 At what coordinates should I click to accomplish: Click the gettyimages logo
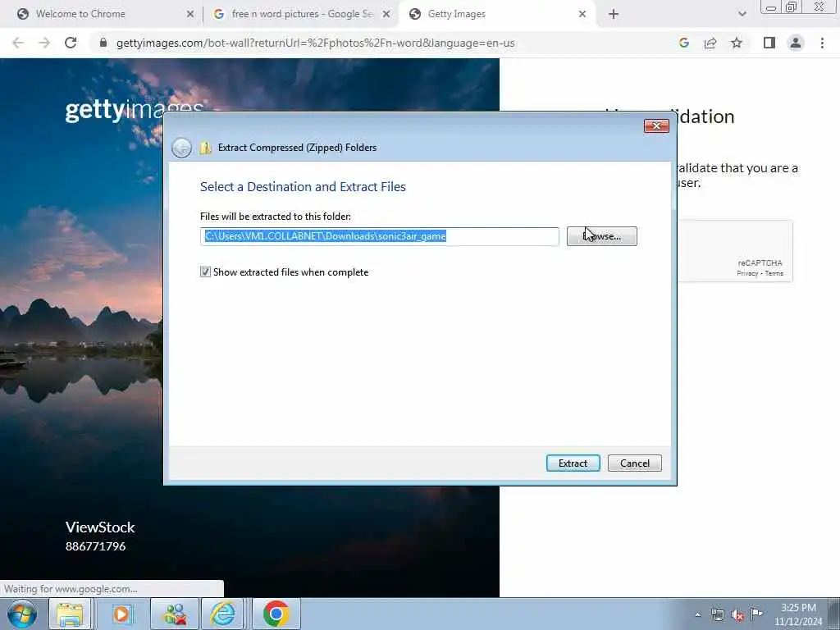coord(134,110)
